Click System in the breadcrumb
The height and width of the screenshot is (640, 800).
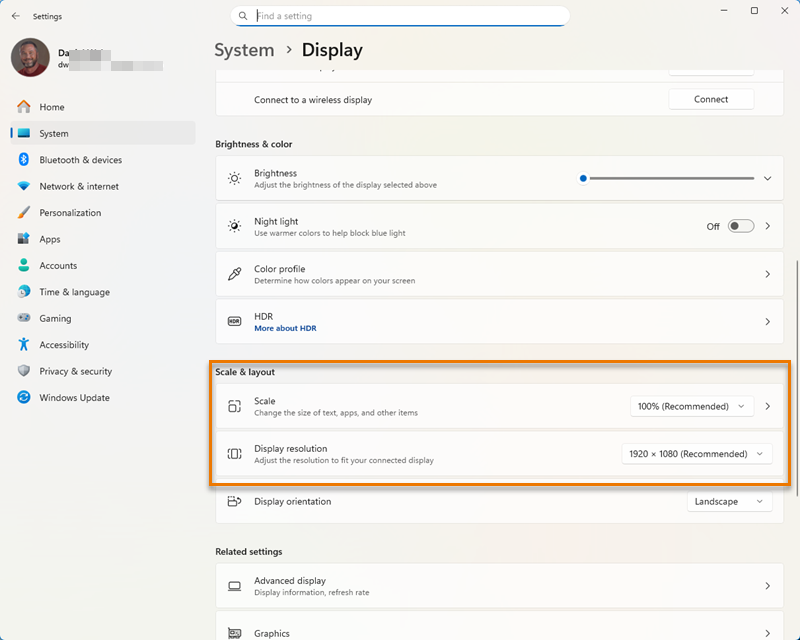tap(244, 50)
